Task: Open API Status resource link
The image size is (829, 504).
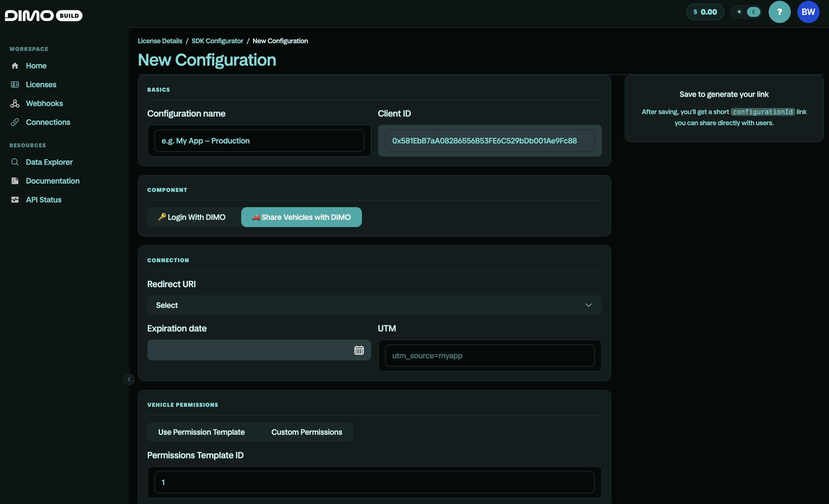Action: click(43, 200)
